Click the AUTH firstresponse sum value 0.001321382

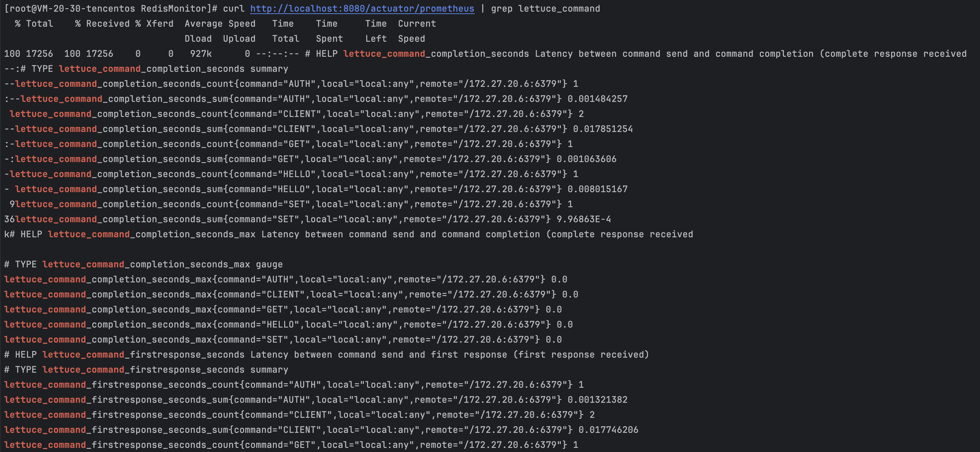(597, 399)
